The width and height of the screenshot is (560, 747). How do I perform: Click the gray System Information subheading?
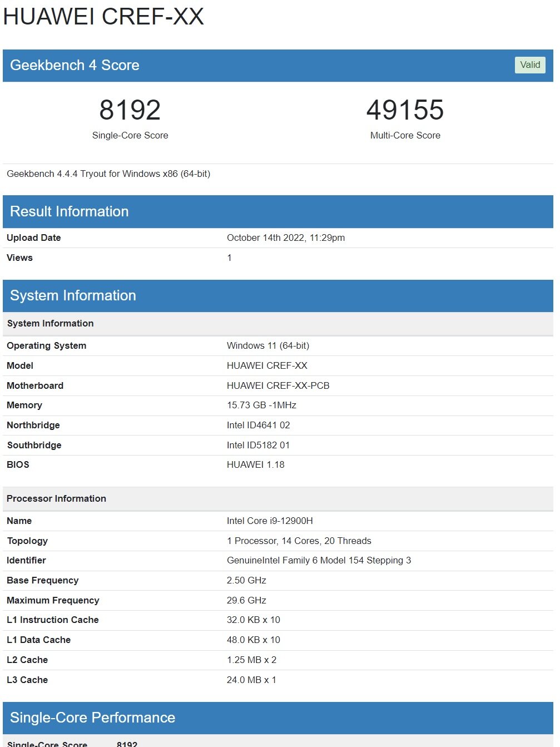50,324
